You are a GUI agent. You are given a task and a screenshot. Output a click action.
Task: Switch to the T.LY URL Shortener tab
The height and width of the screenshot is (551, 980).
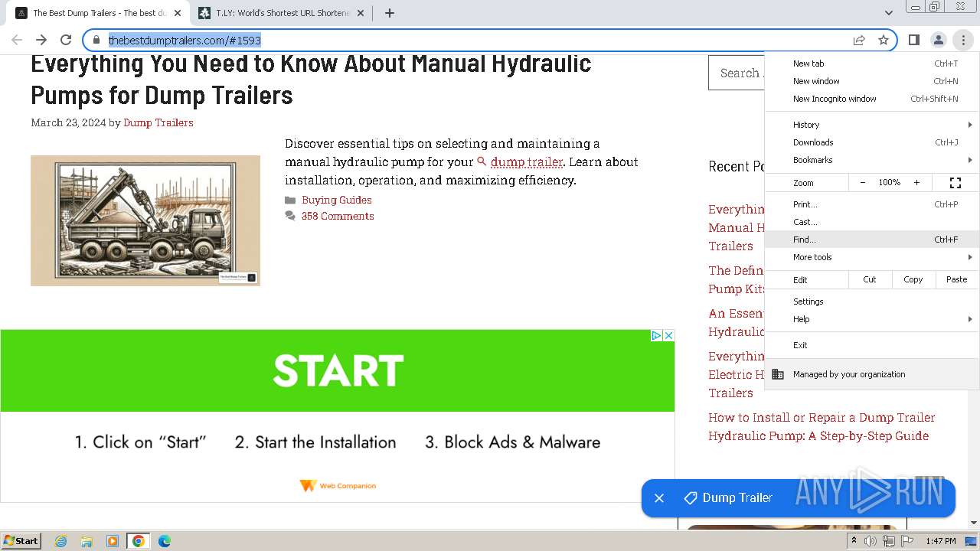[281, 13]
